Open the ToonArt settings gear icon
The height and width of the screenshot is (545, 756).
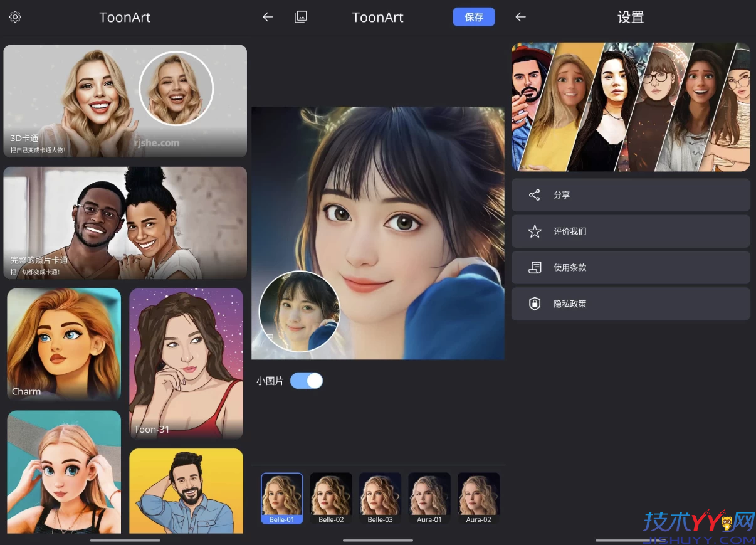(x=15, y=18)
